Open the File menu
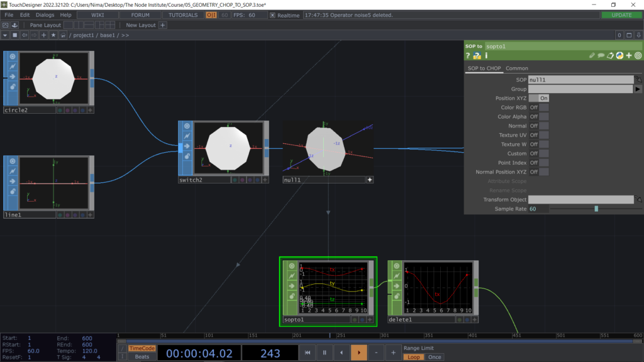This screenshot has height=362, width=644. [x=9, y=15]
